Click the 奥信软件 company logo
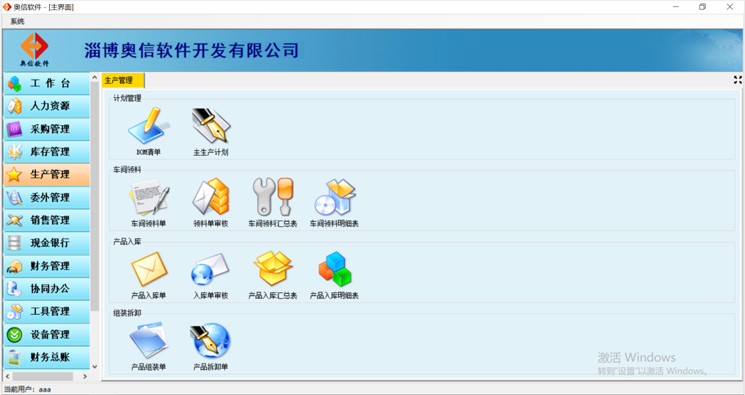The width and height of the screenshot is (745, 395). (x=34, y=49)
